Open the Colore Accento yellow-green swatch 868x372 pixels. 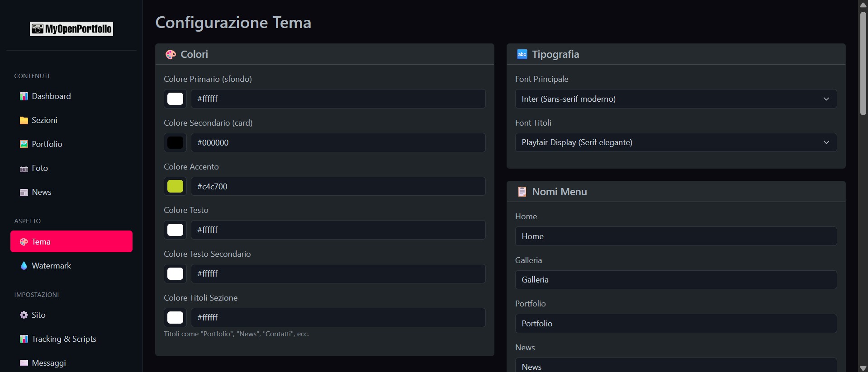coord(175,186)
